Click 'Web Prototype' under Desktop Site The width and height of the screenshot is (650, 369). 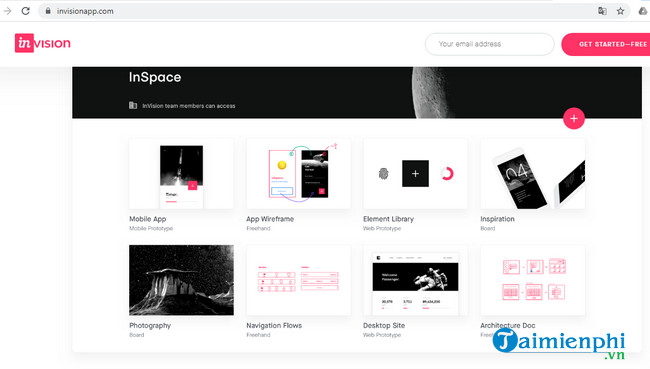click(382, 335)
